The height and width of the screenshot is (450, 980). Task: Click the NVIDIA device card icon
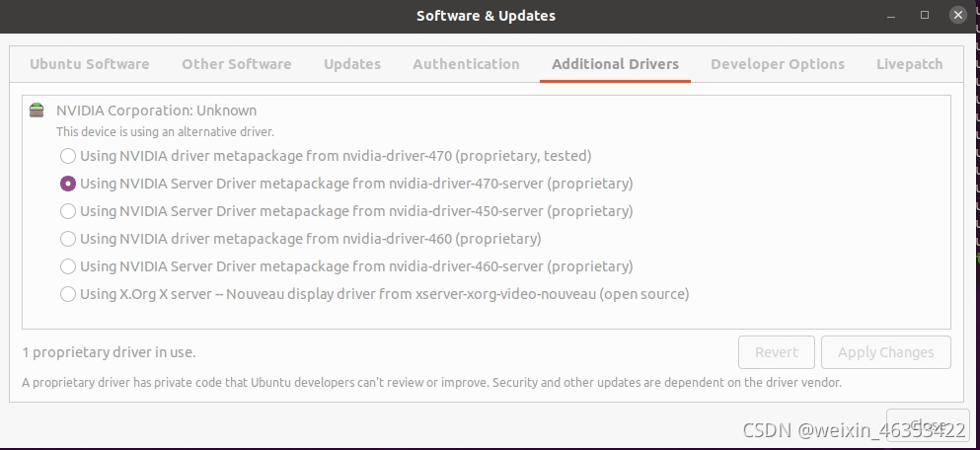point(37,111)
